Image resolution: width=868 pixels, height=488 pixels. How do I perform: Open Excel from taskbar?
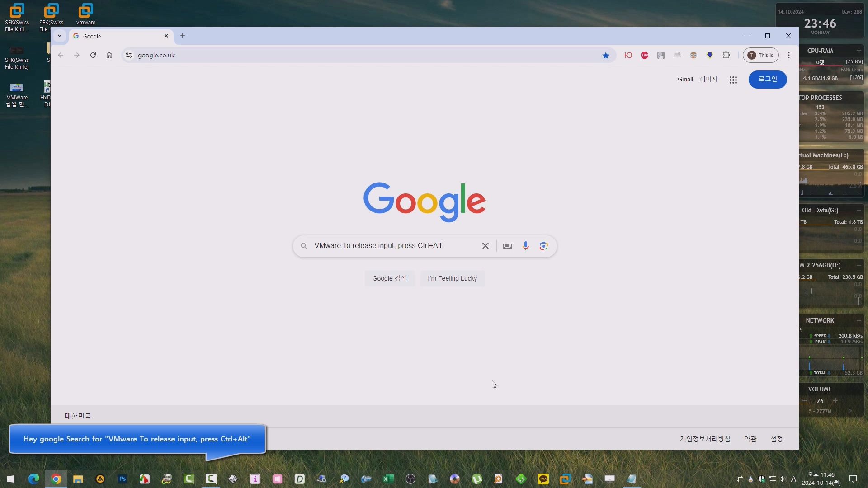[388, 479]
